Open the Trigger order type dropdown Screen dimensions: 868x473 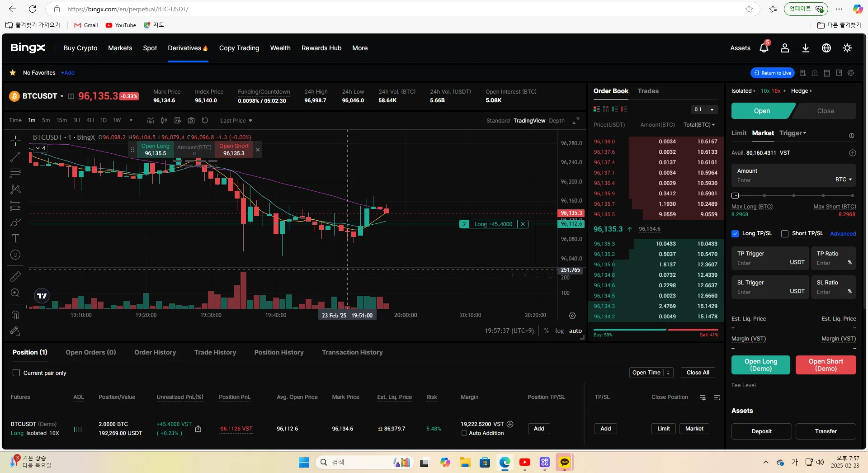pos(793,133)
